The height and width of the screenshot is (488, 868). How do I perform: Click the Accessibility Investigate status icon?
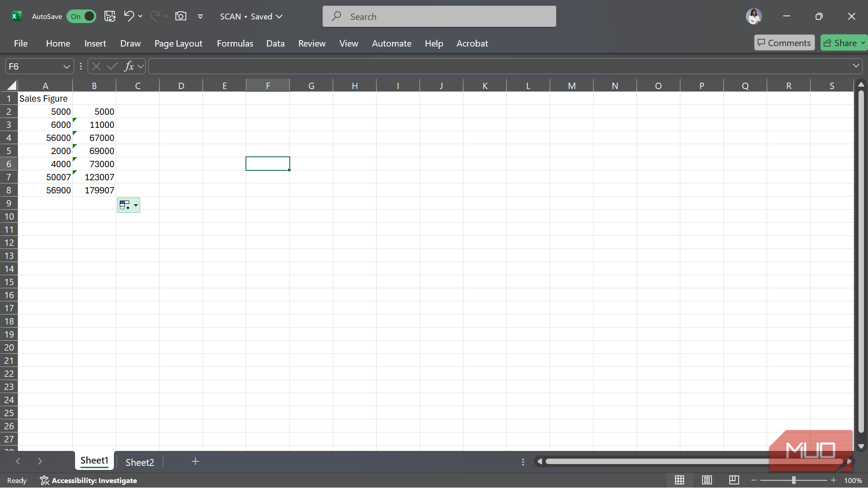pyautogui.click(x=44, y=480)
